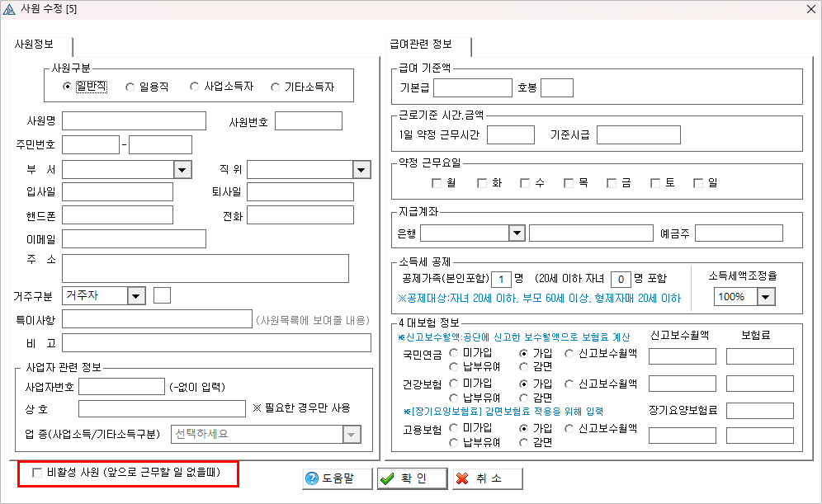Click the 상호 business name field
Viewport: 822px width, 504px height.
(162, 408)
